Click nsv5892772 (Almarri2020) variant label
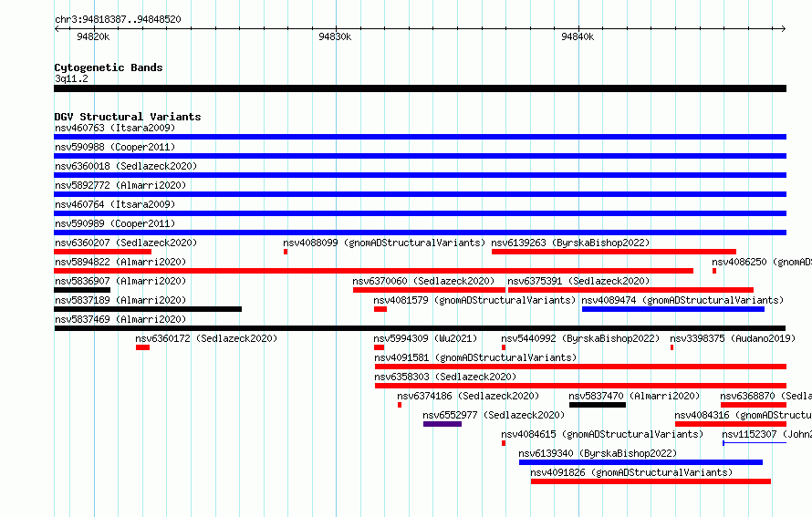The image size is (812, 517). [x=120, y=185]
